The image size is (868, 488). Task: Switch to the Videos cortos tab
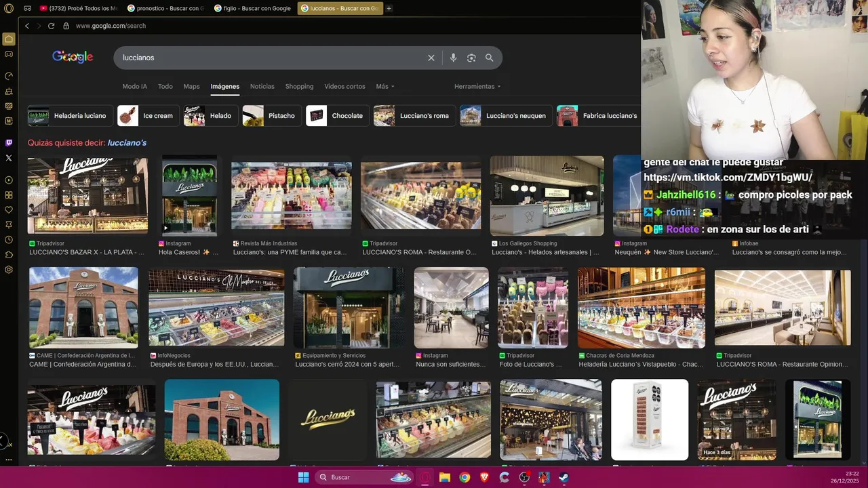(344, 86)
